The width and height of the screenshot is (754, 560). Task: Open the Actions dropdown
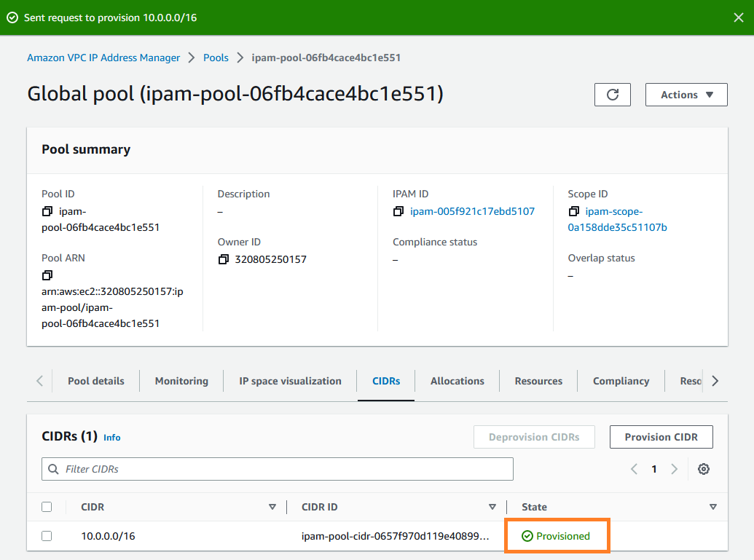click(686, 94)
